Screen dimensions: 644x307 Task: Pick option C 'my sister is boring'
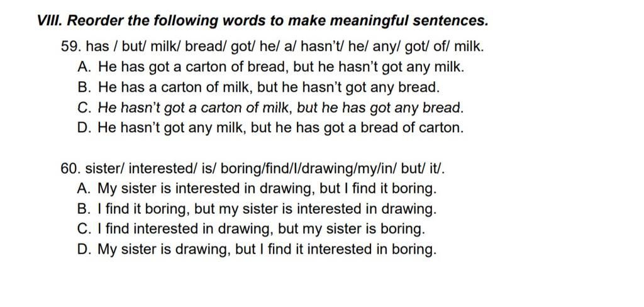(251, 229)
